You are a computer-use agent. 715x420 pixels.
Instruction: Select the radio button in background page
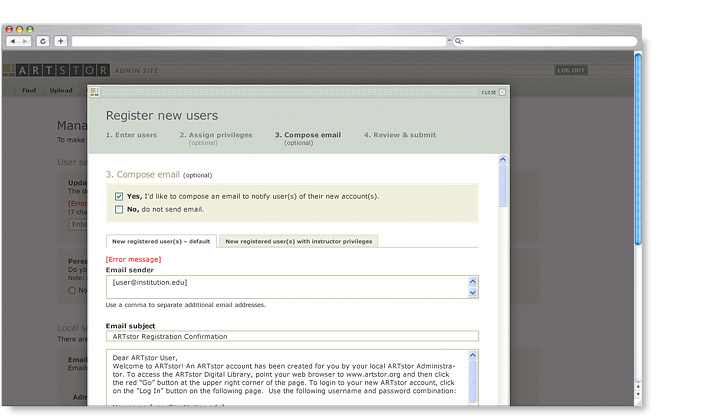click(72, 290)
